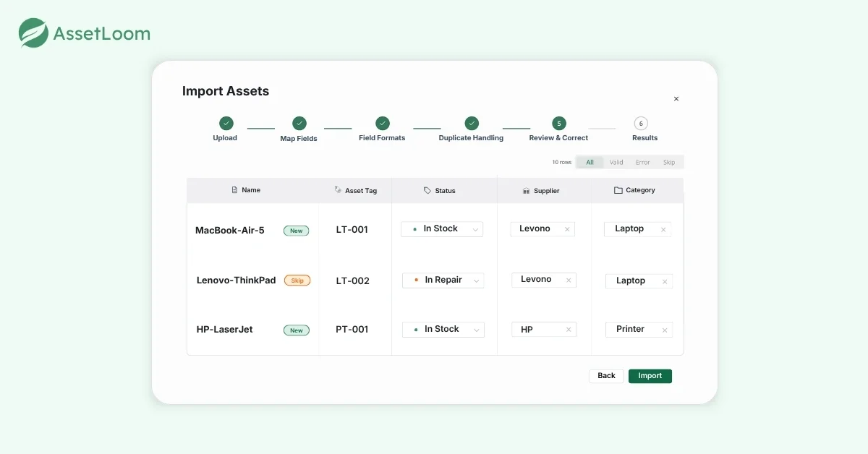Open the HP-LaserJet status dropdown
The image size is (868, 454).
pyautogui.click(x=443, y=330)
